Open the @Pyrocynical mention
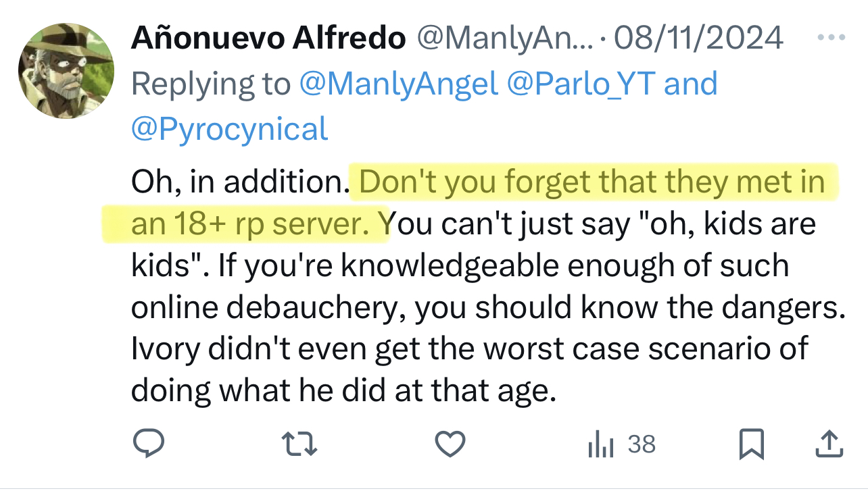The image size is (868, 491). 230,128
